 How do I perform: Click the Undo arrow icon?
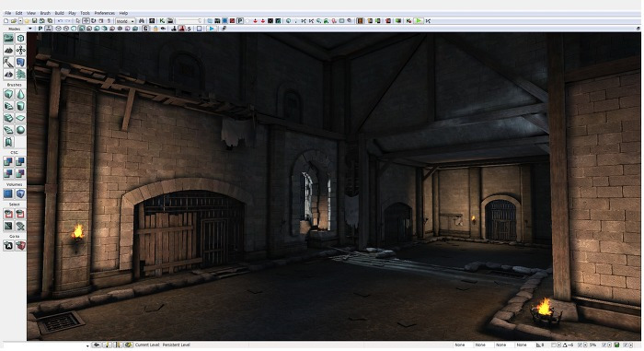coord(60,21)
